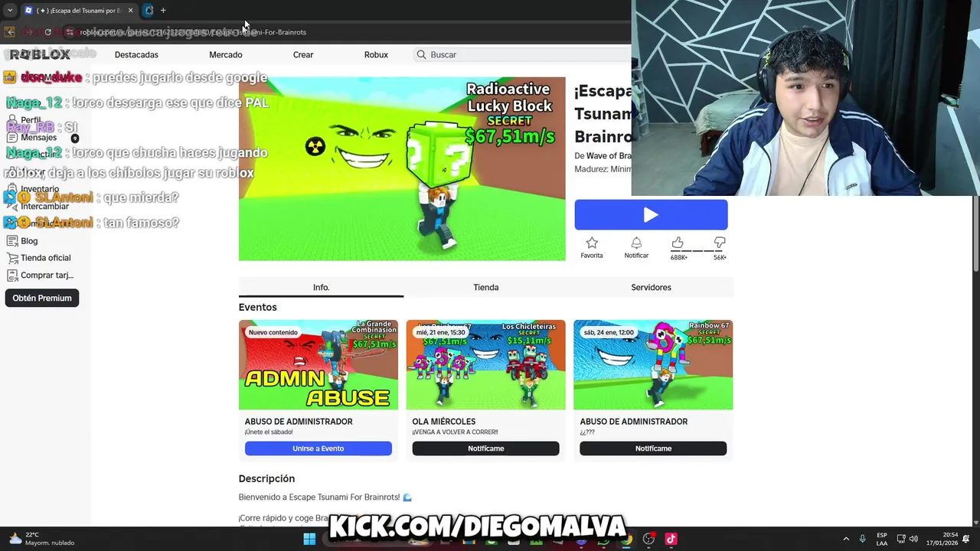The width and height of the screenshot is (980, 551).
Task: Click the magnifier icon beside Buscar
Action: click(421, 54)
